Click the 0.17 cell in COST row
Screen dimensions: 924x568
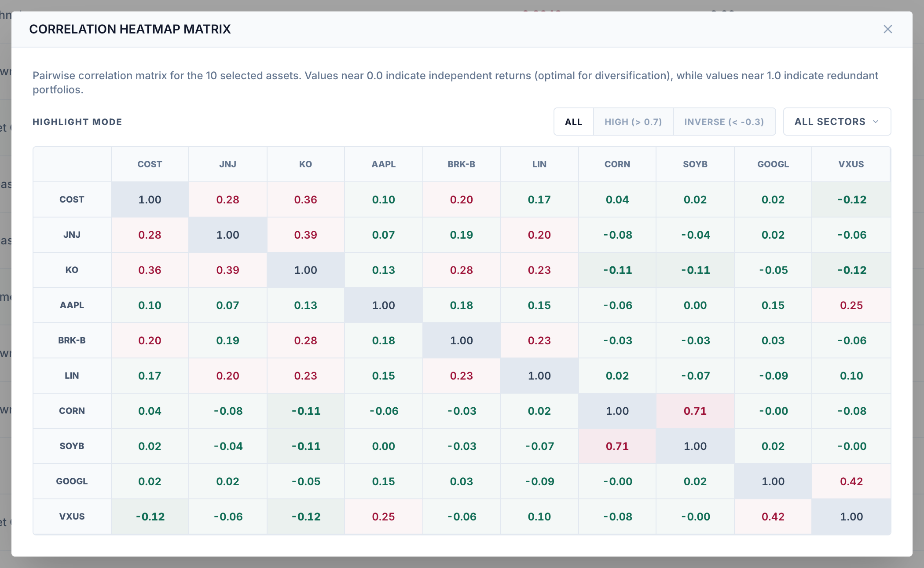539,199
